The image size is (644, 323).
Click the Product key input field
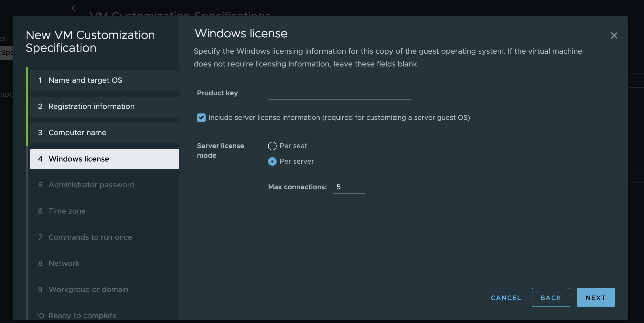339,94
